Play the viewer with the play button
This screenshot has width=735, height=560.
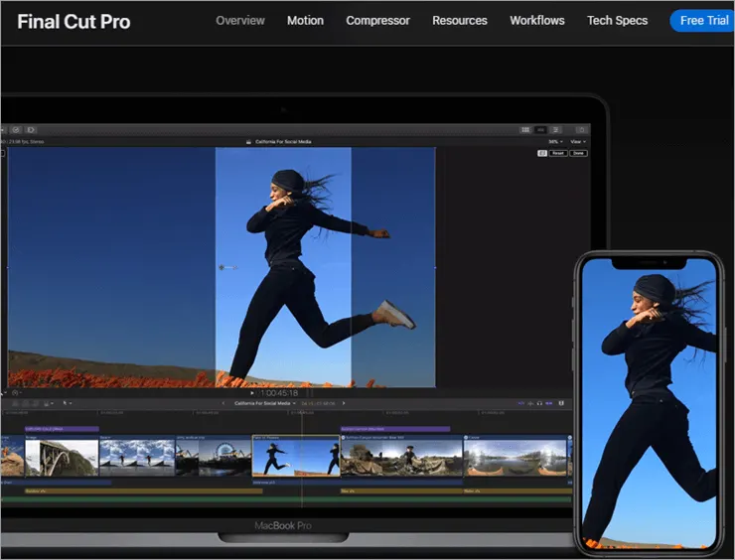coord(252,393)
